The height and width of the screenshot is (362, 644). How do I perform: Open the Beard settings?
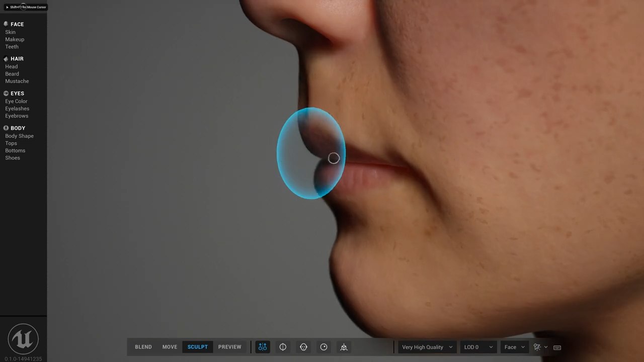(x=12, y=74)
